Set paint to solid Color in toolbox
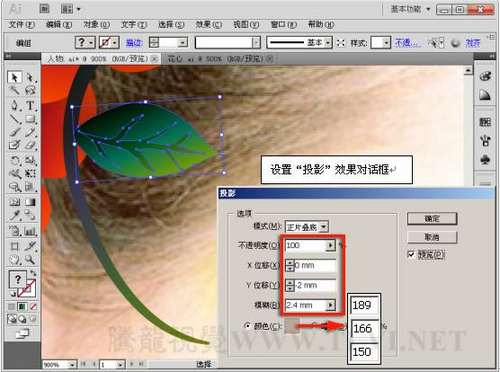The width and height of the screenshot is (500, 372). point(12,306)
